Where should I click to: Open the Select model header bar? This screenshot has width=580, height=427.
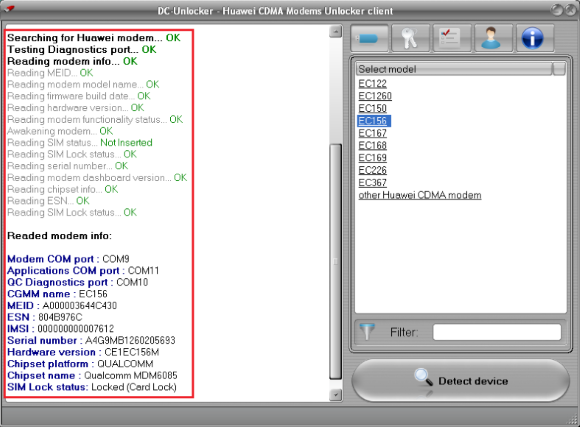(x=454, y=69)
